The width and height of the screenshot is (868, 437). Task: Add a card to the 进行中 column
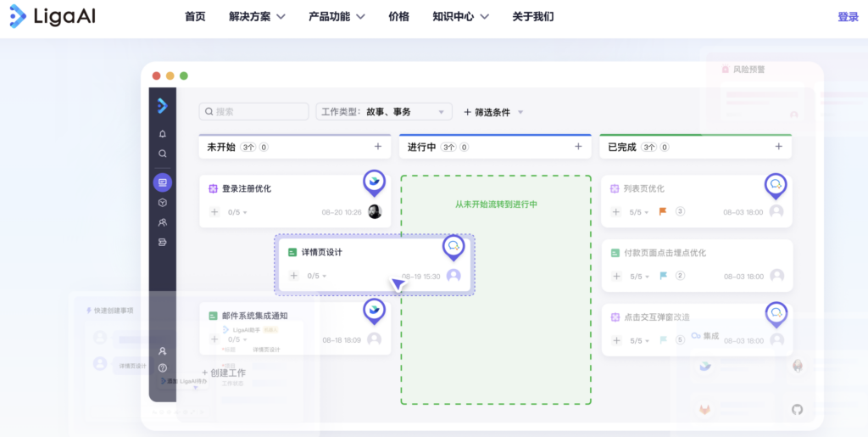pos(578,146)
